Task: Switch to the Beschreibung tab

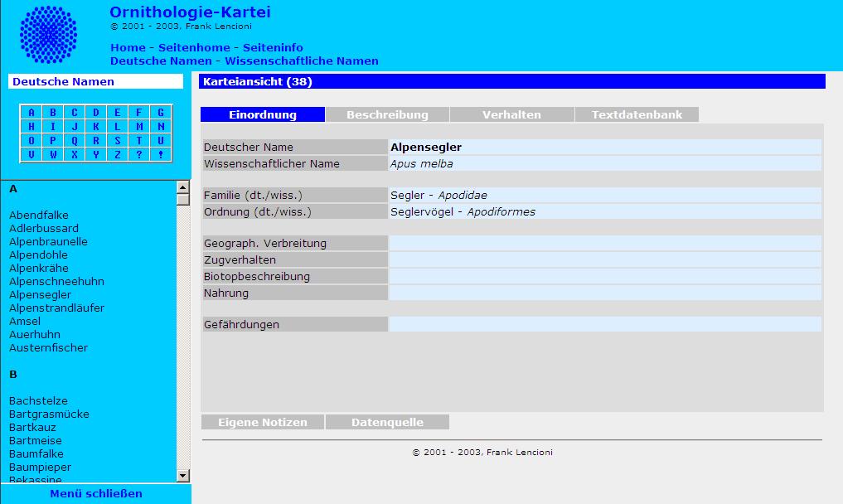Action: tap(387, 115)
